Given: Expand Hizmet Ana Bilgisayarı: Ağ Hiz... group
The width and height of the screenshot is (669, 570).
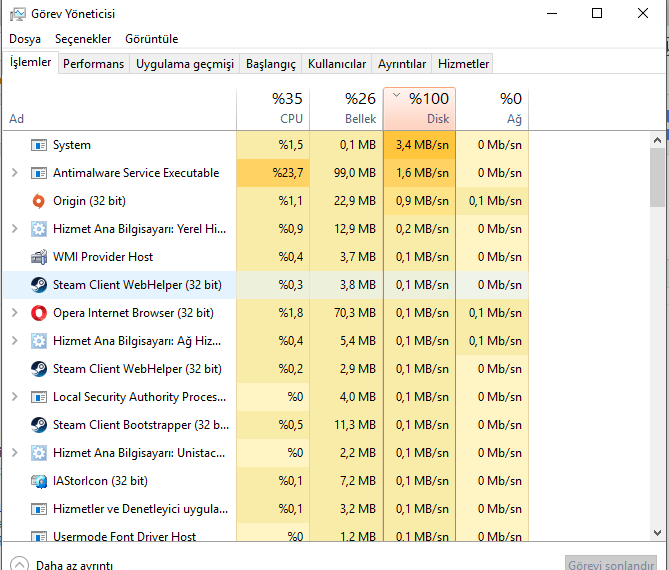Looking at the screenshot, I should click(x=15, y=341).
